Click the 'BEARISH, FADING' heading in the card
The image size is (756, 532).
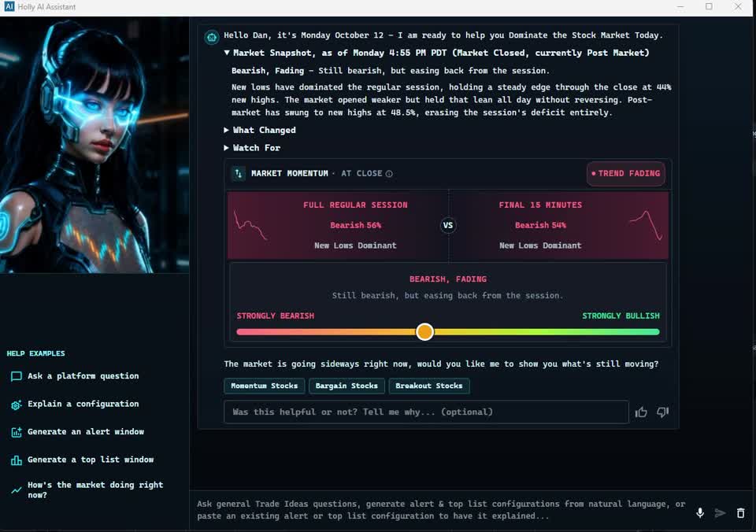(x=448, y=279)
